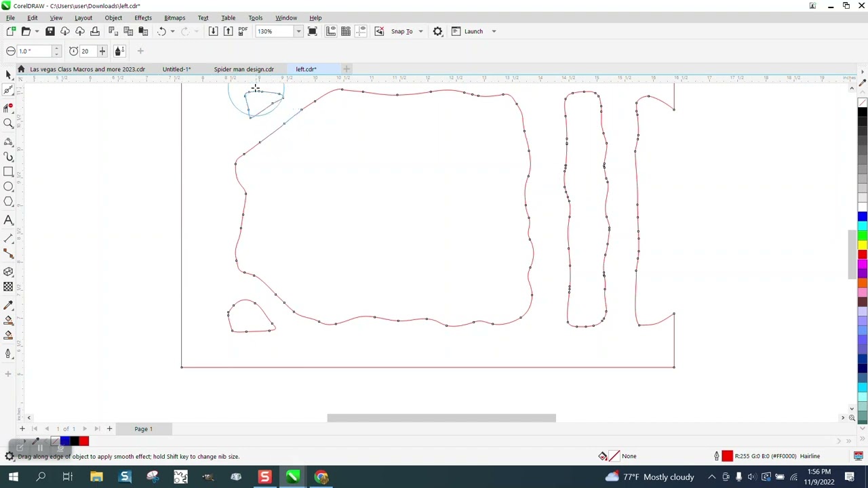This screenshot has width=868, height=488.
Task: Switch to Las vegas Class Macros tab
Action: click(87, 69)
